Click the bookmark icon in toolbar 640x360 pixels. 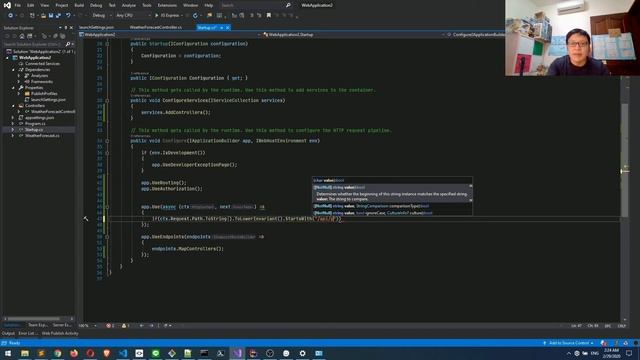pyautogui.click(x=269, y=16)
